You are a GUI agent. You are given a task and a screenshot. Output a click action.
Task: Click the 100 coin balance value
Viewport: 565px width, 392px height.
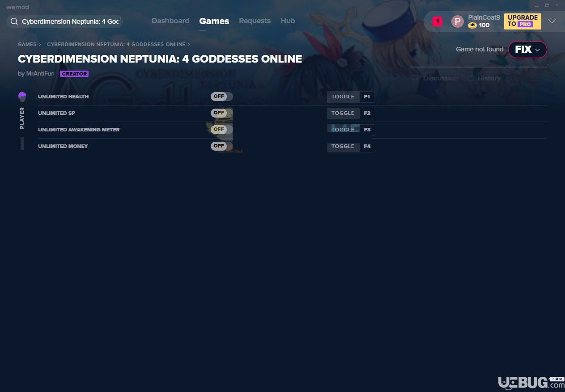pyautogui.click(x=484, y=25)
